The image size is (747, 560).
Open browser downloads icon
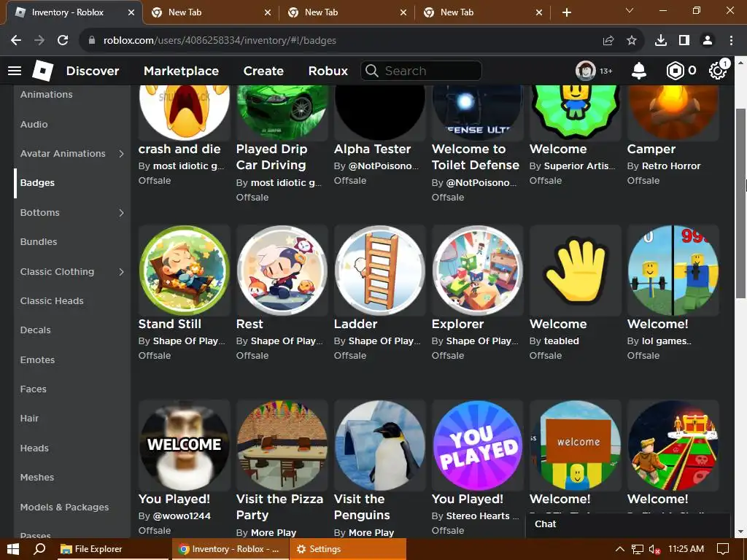pos(661,41)
